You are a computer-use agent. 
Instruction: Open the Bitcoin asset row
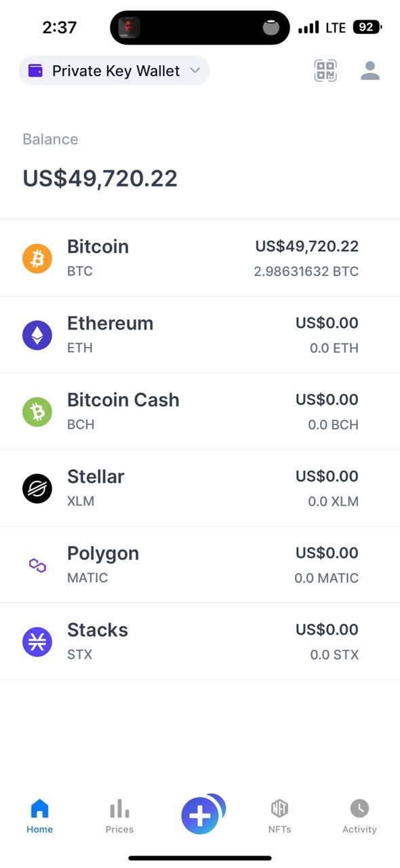(x=200, y=258)
